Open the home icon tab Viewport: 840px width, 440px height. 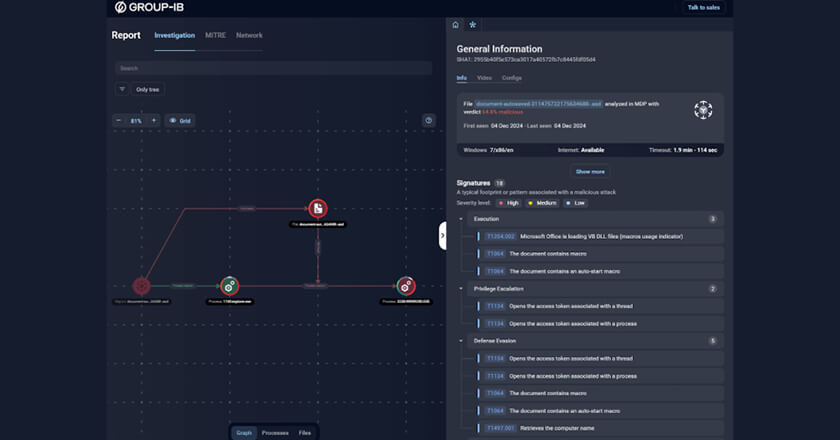click(x=455, y=25)
